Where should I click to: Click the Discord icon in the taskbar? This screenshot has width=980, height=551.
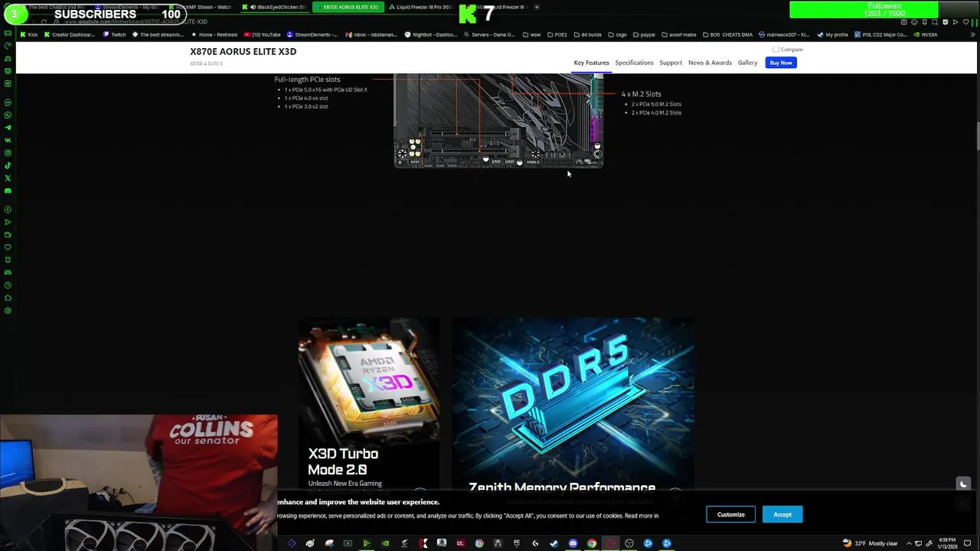pos(573,543)
